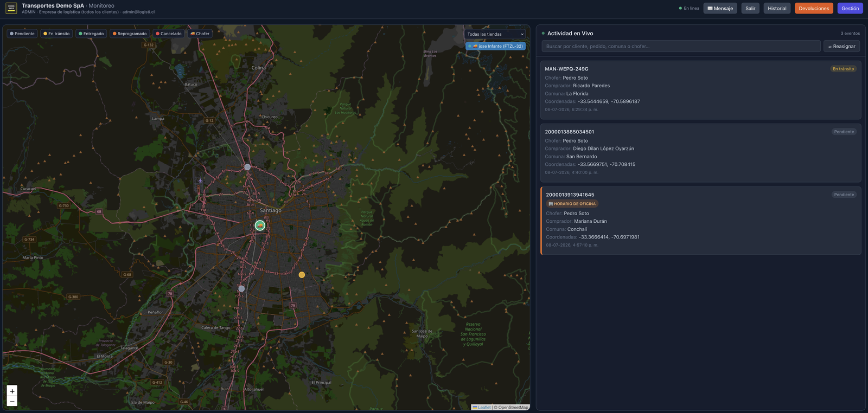Open the Todas las tiendas dropdown
The width and height of the screenshot is (868, 413).
tap(495, 34)
